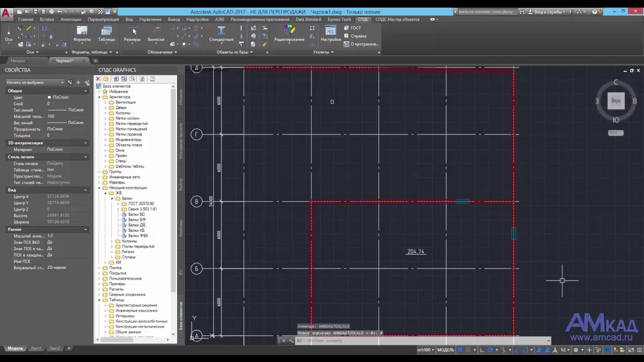Screen dimensions: 644x362
Task: Toggle polar tracking in status bar
Action: coord(491,350)
